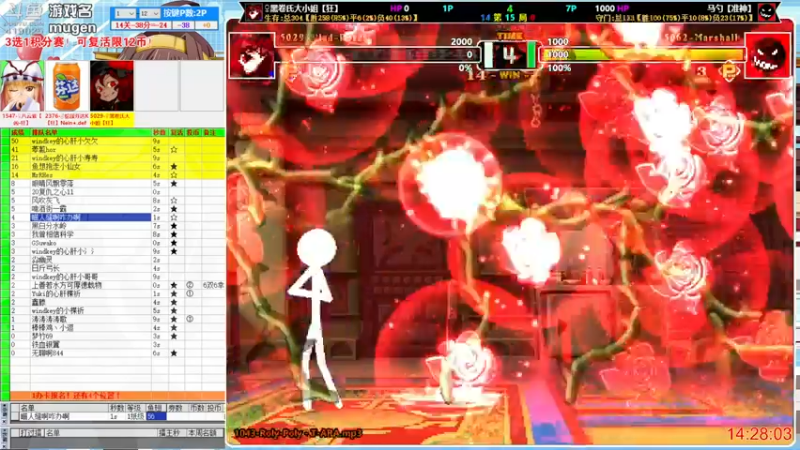800x450 pixels.
Task: Click the 等级 header in the bottom table
Action: tap(134, 408)
